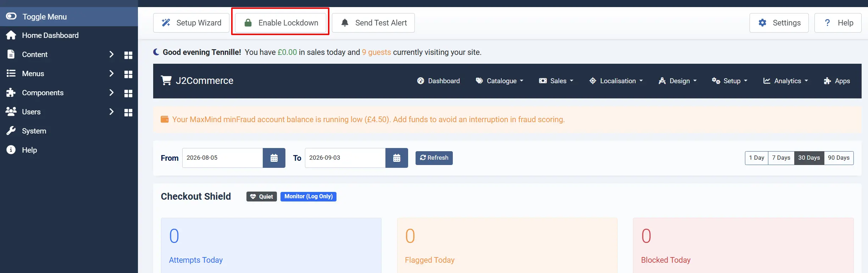Image resolution: width=868 pixels, height=273 pixels.
Task: Open the Design dropdown menu
Action: point(678,81)
